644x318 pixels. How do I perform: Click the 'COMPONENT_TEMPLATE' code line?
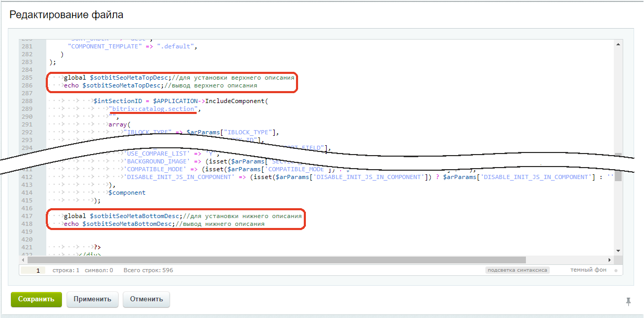[134, 46]
